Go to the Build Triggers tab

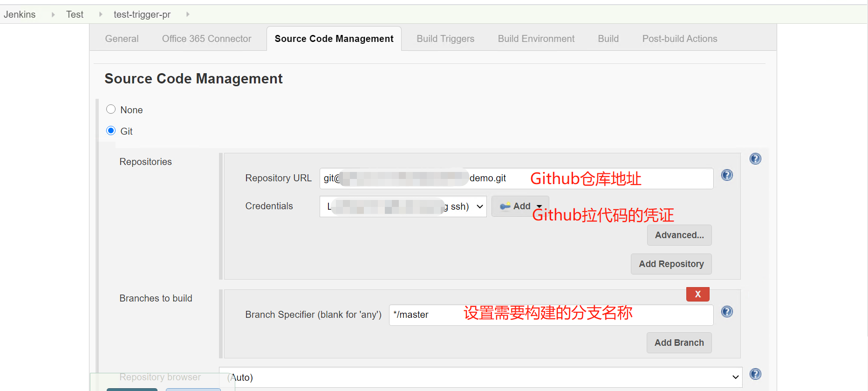[445, 39]
